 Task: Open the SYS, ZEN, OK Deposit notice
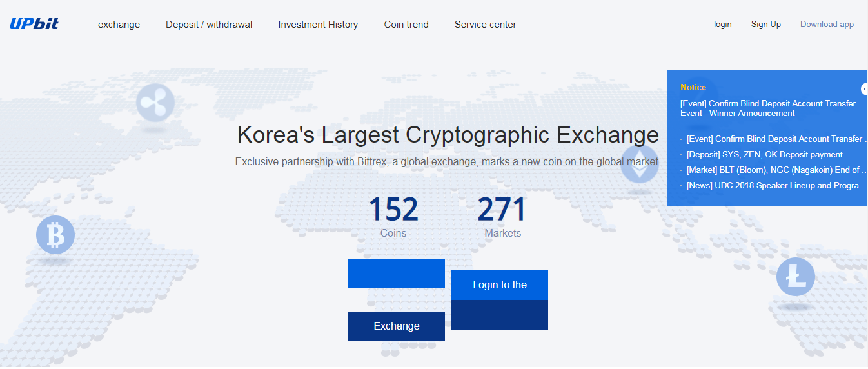764,155
